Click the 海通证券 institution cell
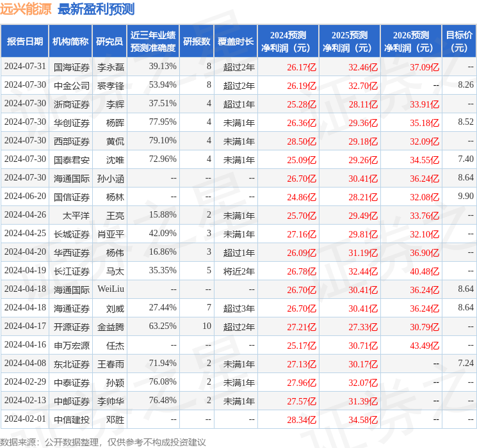The height and width of the screenshot is (448, 477). point(72,308)
